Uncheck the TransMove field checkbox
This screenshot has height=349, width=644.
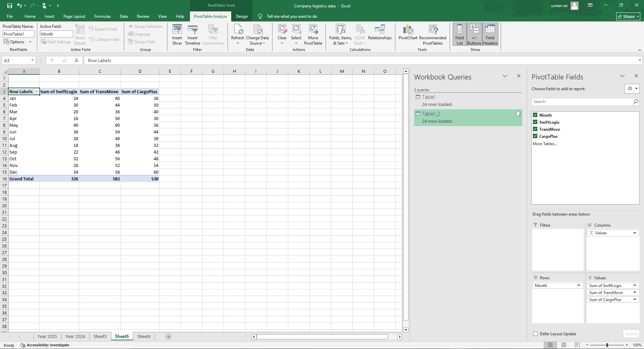(535, 129)
